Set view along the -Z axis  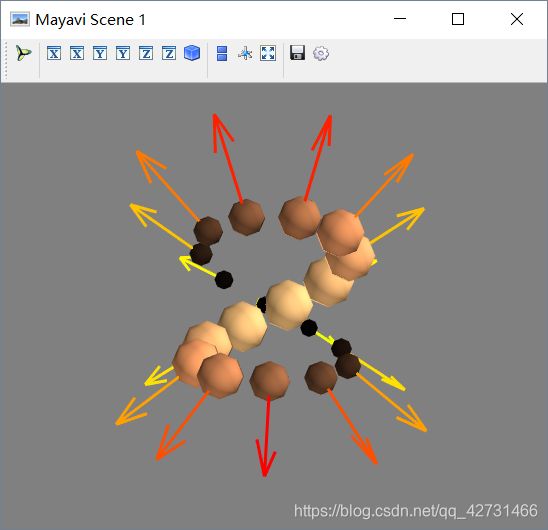[x=169, y=53]
